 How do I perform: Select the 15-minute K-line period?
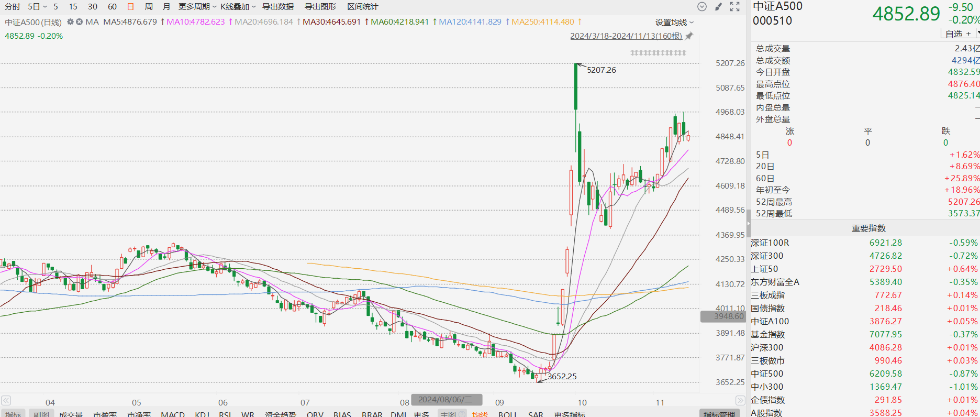(73, 7)
